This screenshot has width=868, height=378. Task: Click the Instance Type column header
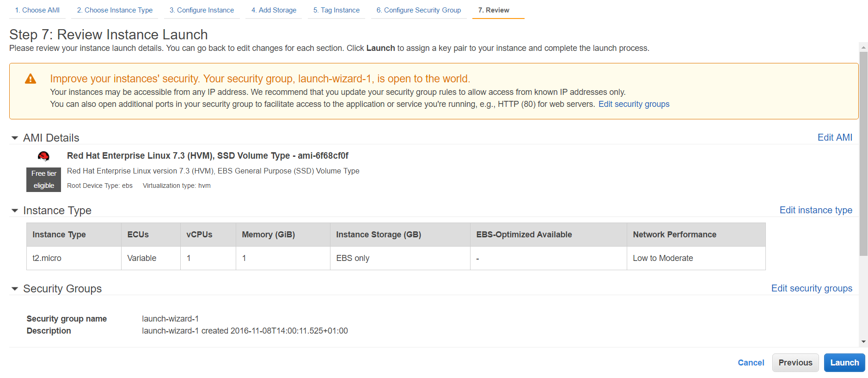[74, 235]
